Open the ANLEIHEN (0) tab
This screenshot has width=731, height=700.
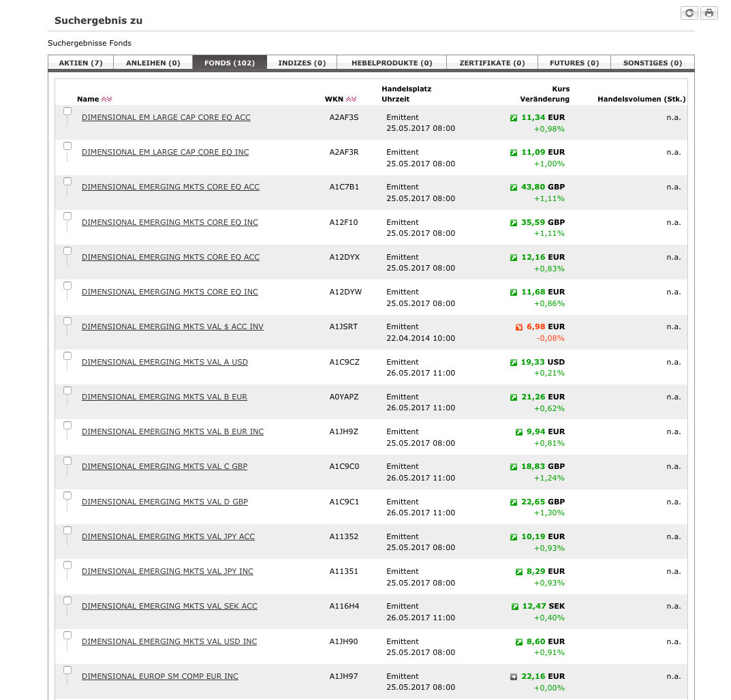153,63
